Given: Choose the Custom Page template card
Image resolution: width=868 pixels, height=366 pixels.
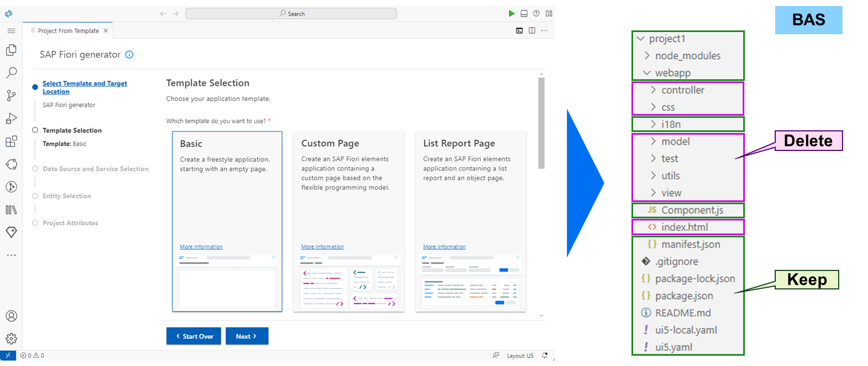Looking at the screenshot, I should [349, 222].
